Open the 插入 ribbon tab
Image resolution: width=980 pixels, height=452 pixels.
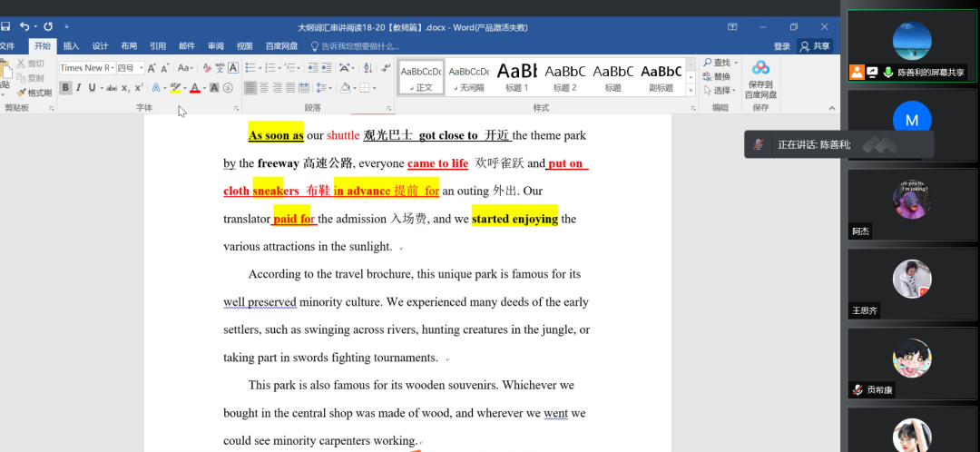pos(72,45)
